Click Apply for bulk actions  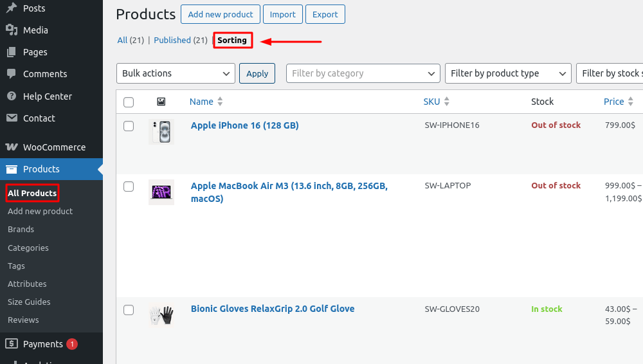click(x=257, y=73)
